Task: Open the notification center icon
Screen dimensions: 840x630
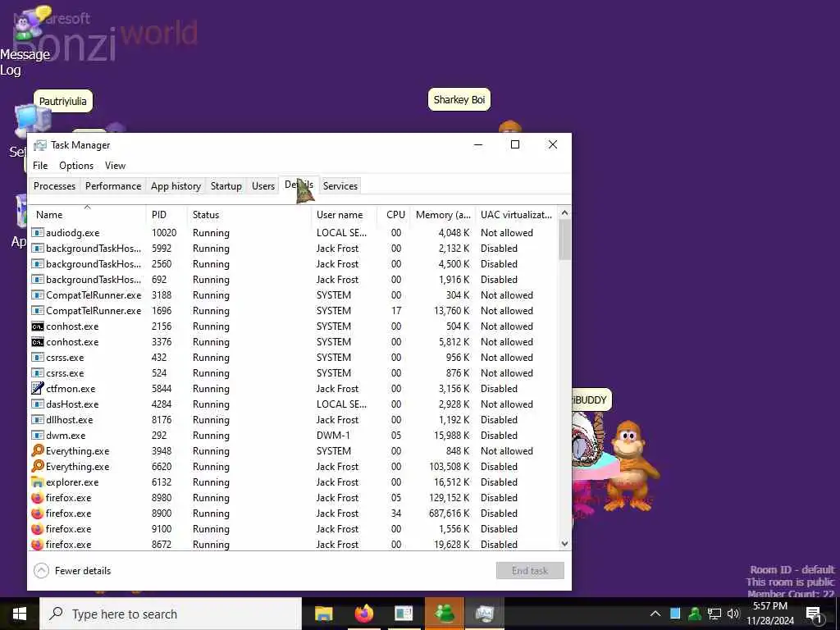Action: pos(814,614)
